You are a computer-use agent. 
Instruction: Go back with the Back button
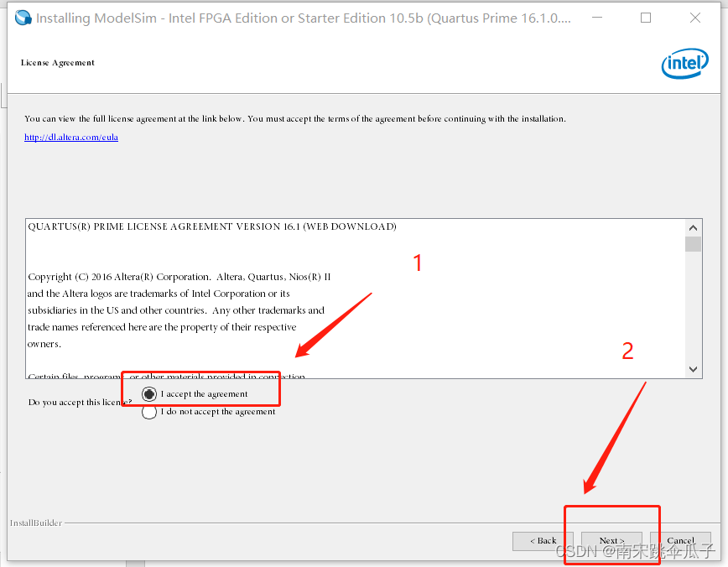pos(543,541)
